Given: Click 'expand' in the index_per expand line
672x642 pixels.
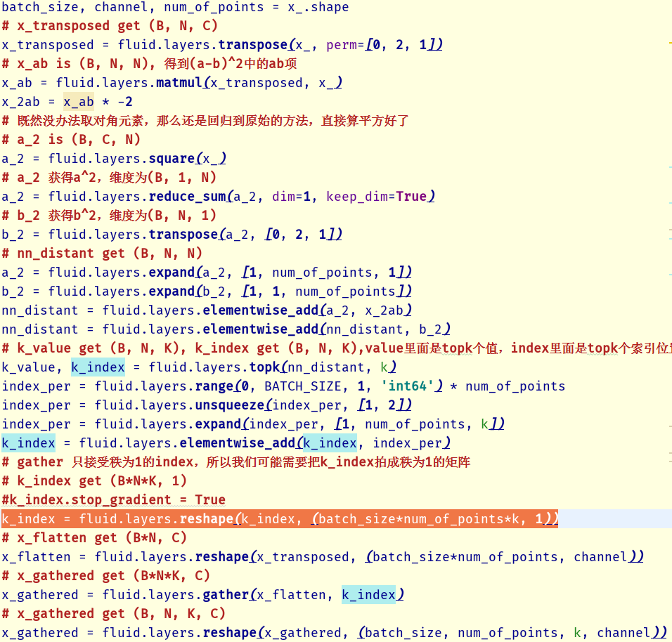Looking at the screenshot, I should (x=219, y=424).
